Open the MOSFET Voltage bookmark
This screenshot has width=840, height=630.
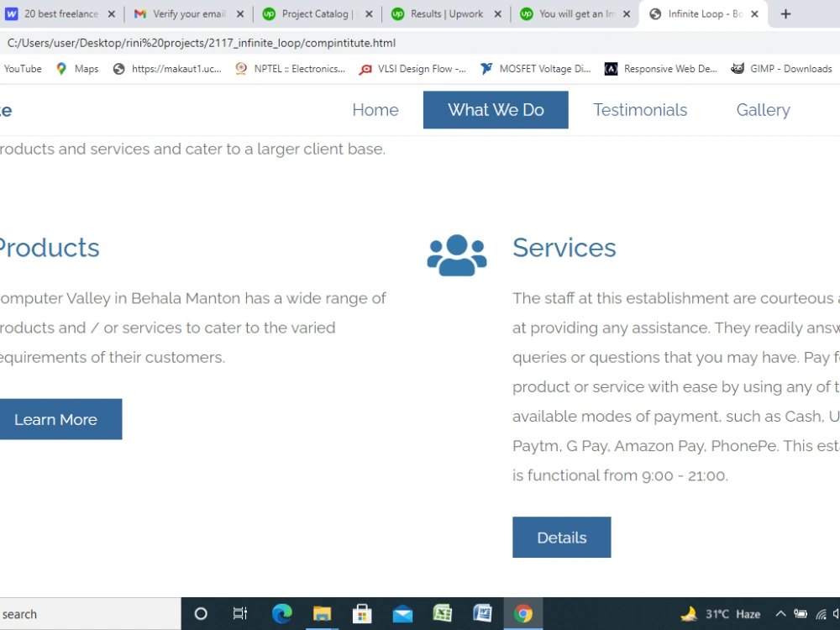535,69
